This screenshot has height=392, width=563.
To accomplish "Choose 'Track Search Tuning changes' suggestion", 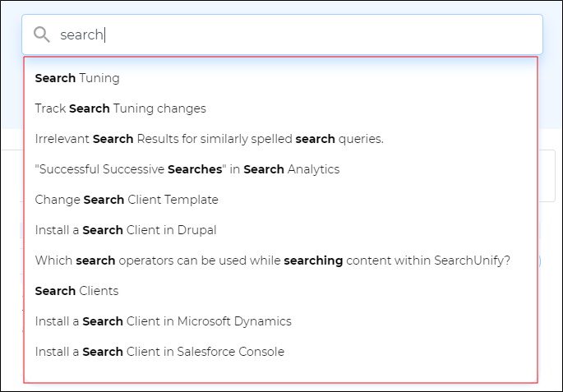I will coord(120,108).
